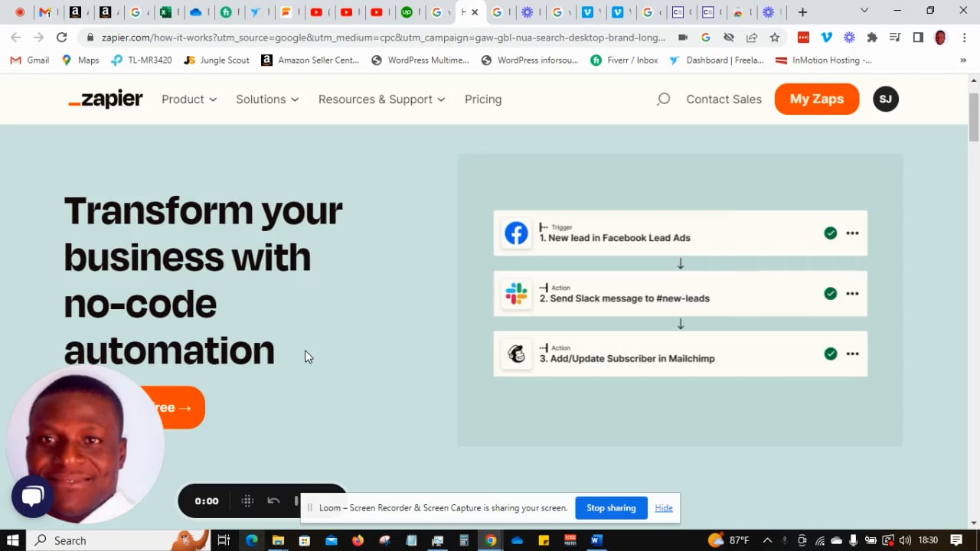Click Contact Sales link
Image resolution: width=980 pixels, height=551 pixels.
coord(724,99)
